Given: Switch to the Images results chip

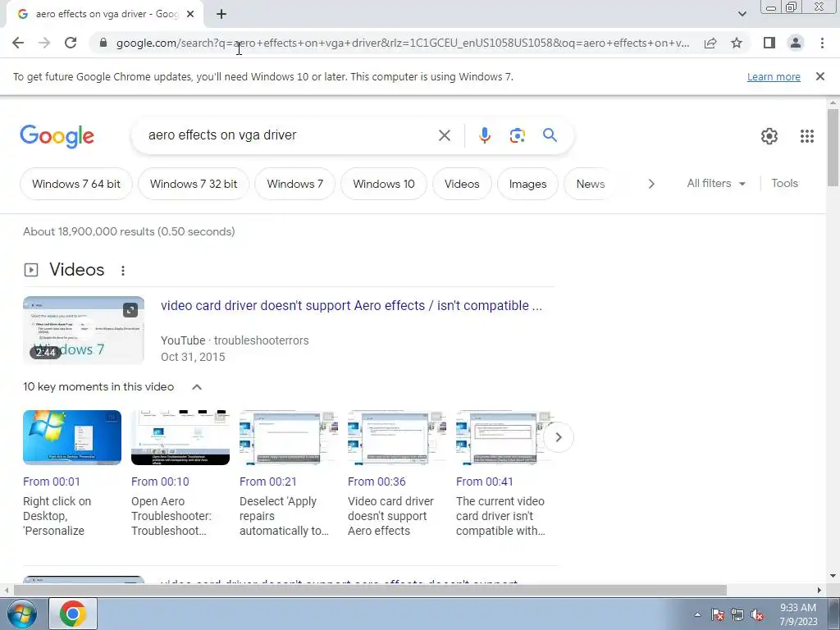Looking at the screenshot, I should click(x=527, y=184).
